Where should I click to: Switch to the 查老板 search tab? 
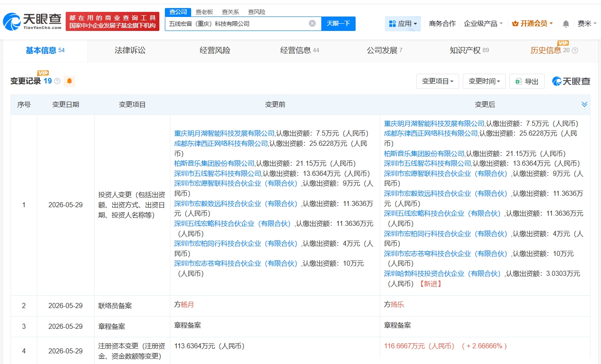pyautogui.click(x=204, y=12)
